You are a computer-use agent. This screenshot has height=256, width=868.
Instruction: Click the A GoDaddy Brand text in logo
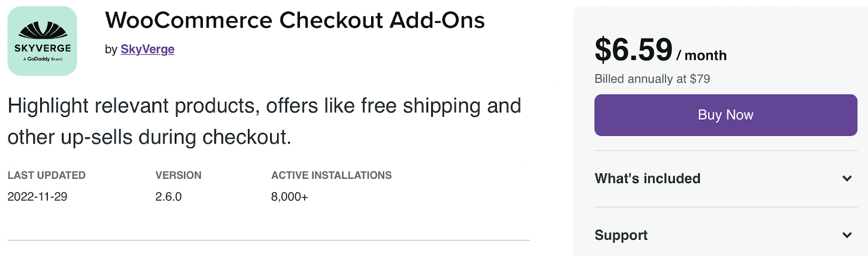pos(43,59)
